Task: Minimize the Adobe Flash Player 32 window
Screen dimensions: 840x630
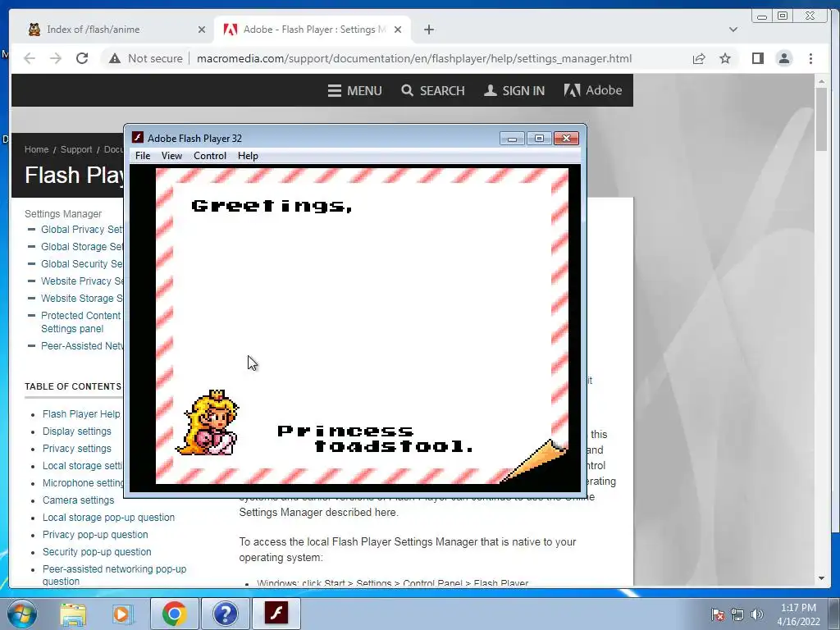Action: 512,139
